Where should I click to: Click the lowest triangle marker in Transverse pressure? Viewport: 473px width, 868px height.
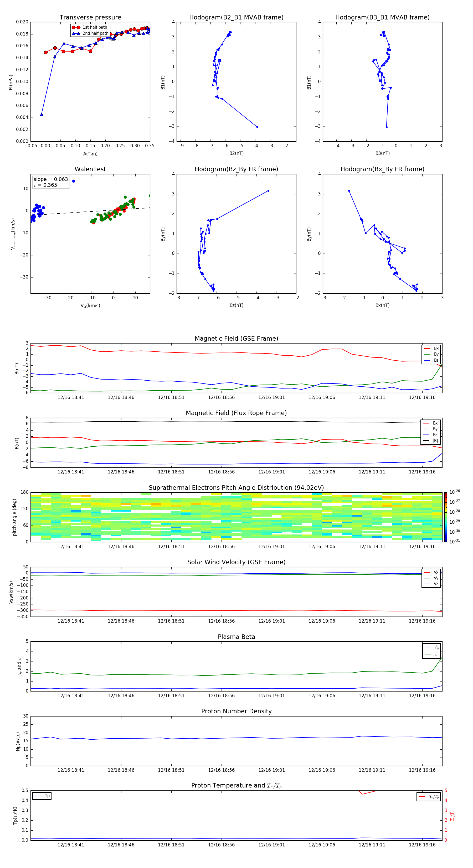(x=42, y=115)
